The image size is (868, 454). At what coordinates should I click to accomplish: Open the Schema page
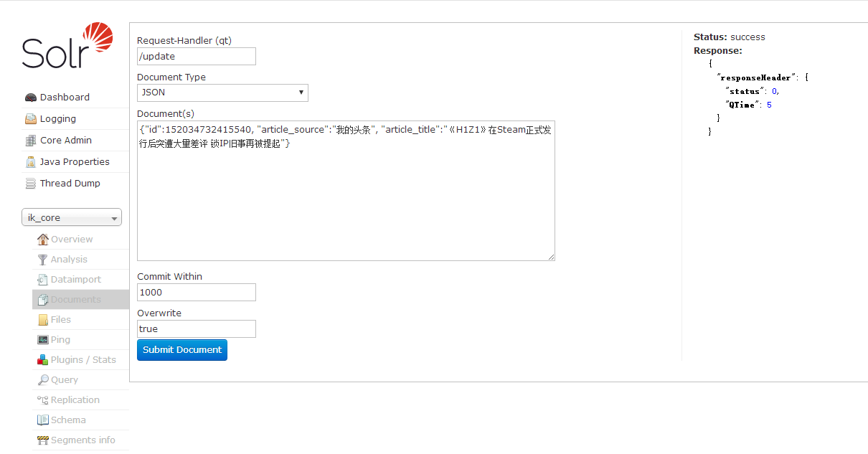tap(68, 420)
